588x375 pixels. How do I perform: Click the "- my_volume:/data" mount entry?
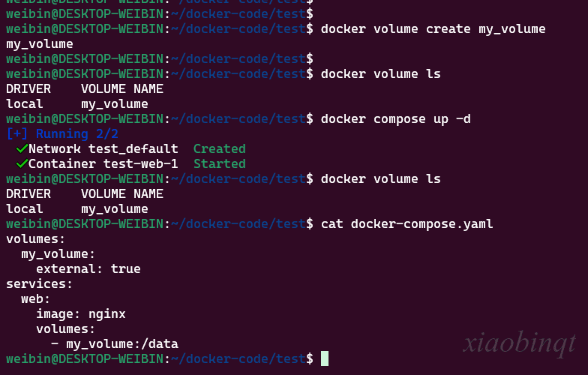coord(114,344)
